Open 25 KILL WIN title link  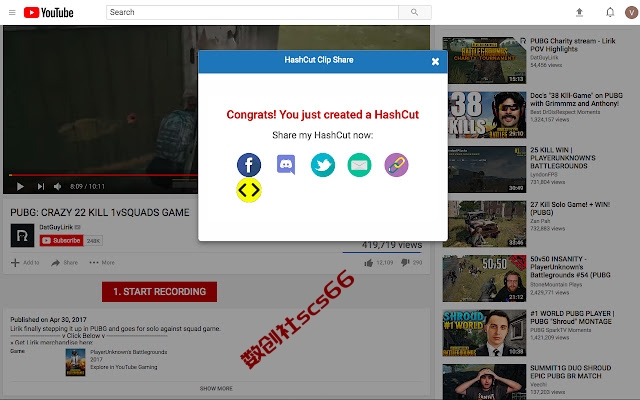[563, 158]
